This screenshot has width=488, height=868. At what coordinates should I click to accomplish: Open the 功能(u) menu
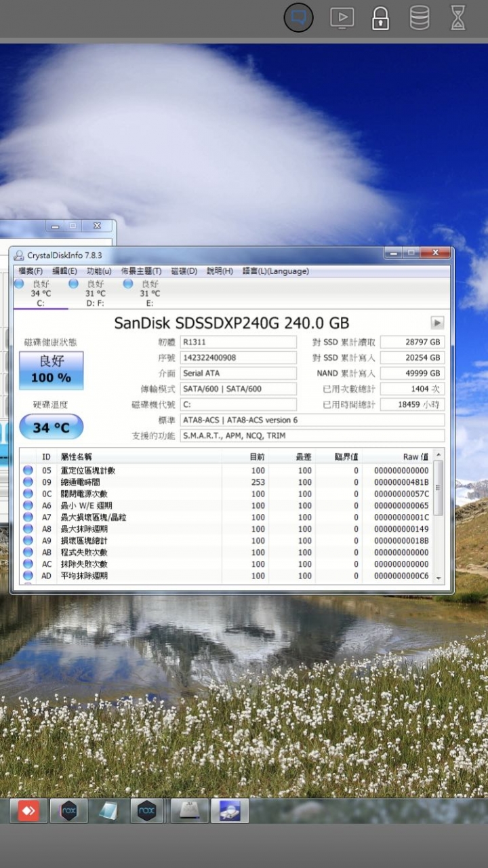pos(99,271)
